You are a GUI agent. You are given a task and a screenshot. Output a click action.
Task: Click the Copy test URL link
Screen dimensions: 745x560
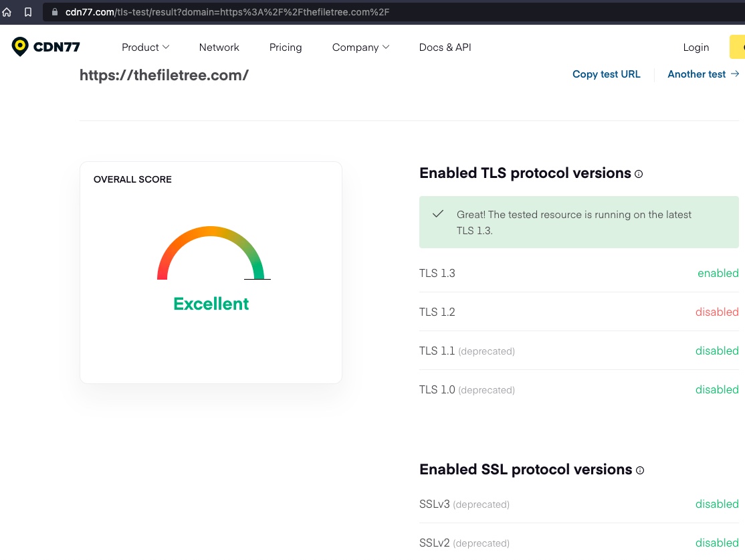pos(607,74)
